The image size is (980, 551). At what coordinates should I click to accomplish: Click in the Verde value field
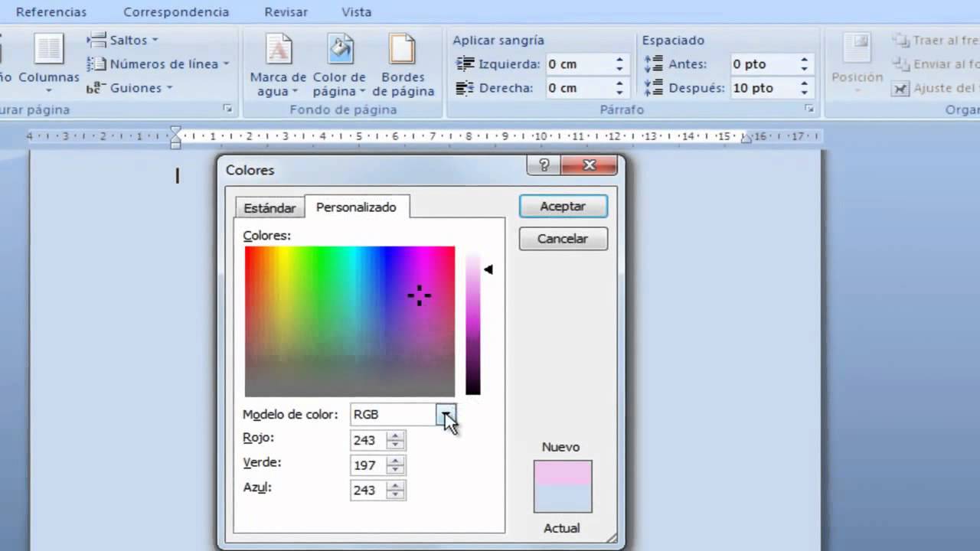(x=368, y=465)
